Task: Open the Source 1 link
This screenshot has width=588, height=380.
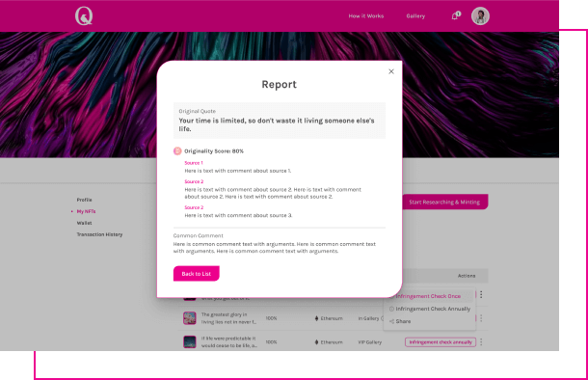Action: 194,163
